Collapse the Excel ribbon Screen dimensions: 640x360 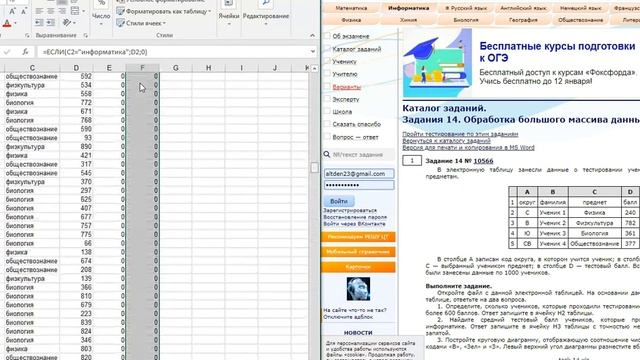point(312,36)
